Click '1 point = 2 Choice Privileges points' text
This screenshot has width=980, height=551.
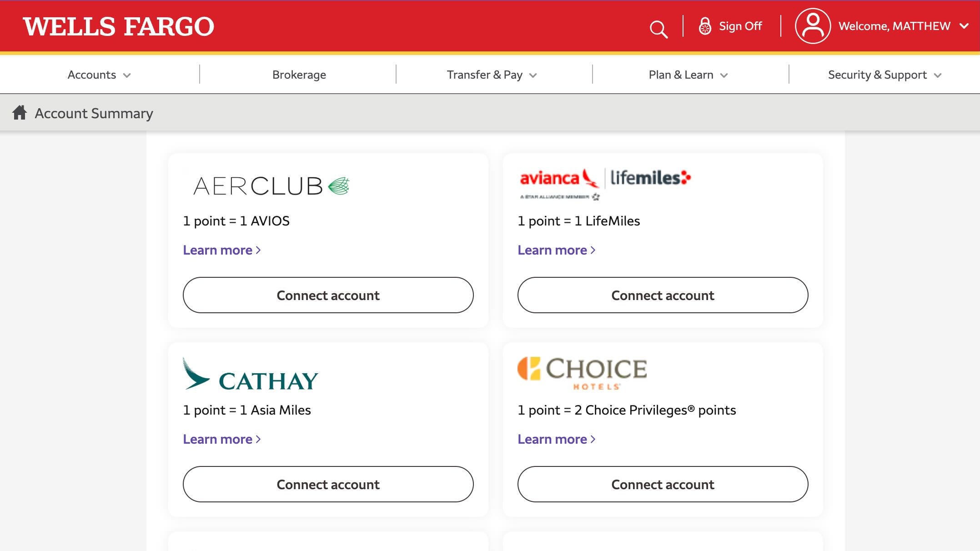click(x=627, y=410)
